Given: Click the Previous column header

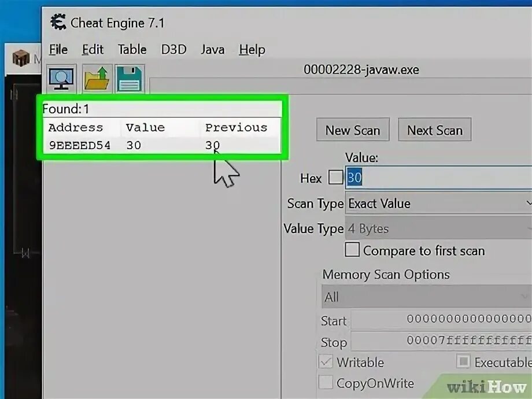Looking at the screenshot, I should [236, 128].
